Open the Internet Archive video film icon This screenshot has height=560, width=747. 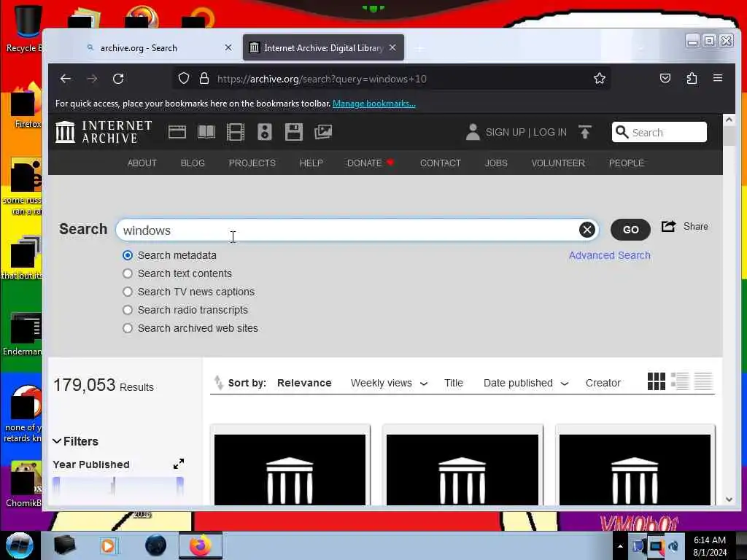coord(236,132)
